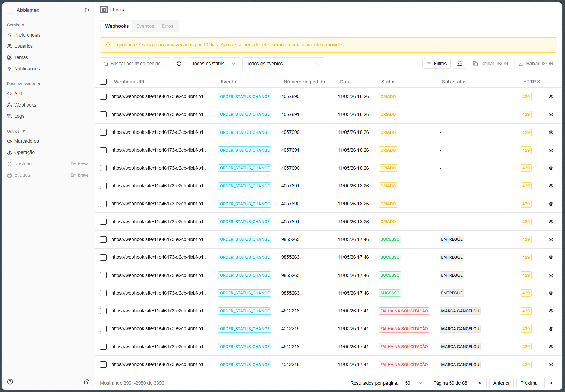Jump to last page with double-right arrow
Screen dimensions: 565x392
click(551, 383)
